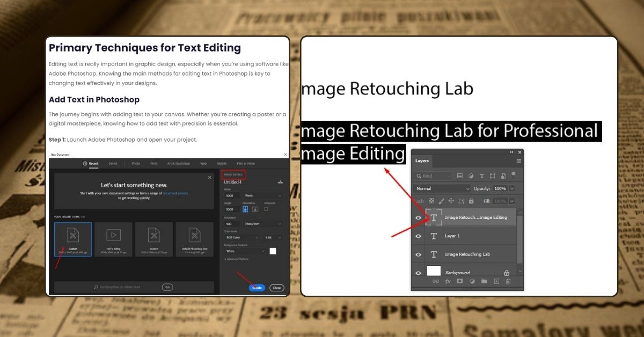644x337 pixels.
Task: Click the Create button to make the document
Action: [257, 288]
